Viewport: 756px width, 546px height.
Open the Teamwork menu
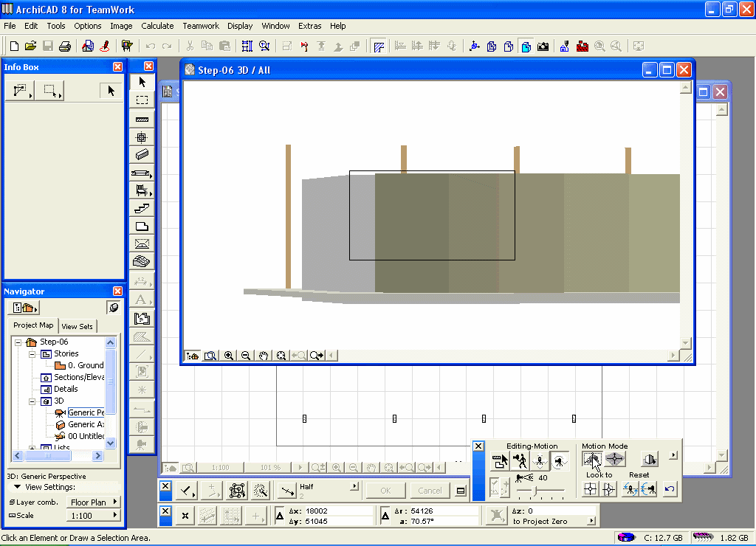[x=201, y=26]
